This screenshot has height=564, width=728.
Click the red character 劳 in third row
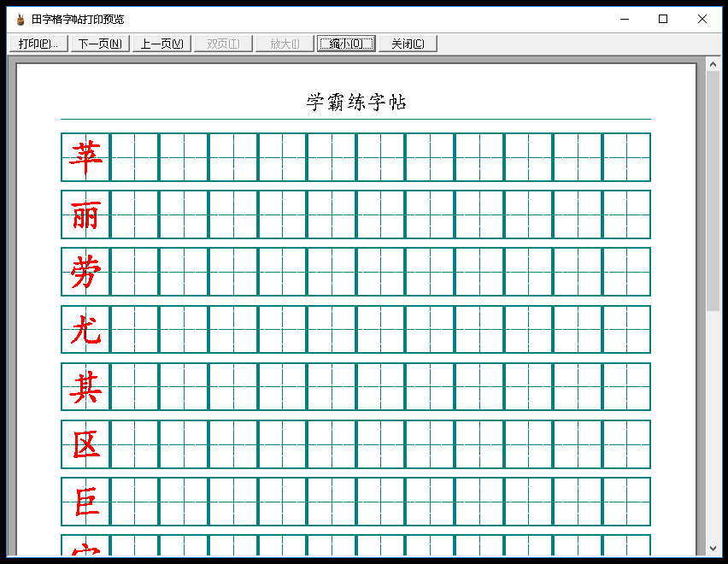coord(86,272)
